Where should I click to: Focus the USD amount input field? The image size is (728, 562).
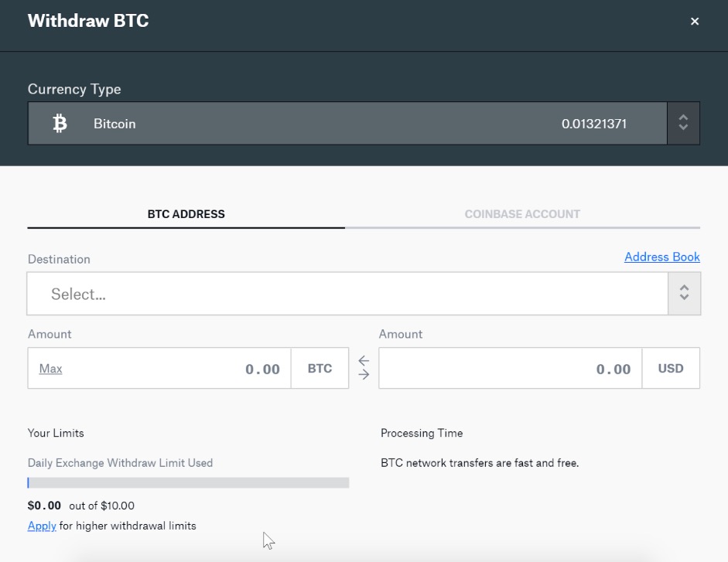511,368
